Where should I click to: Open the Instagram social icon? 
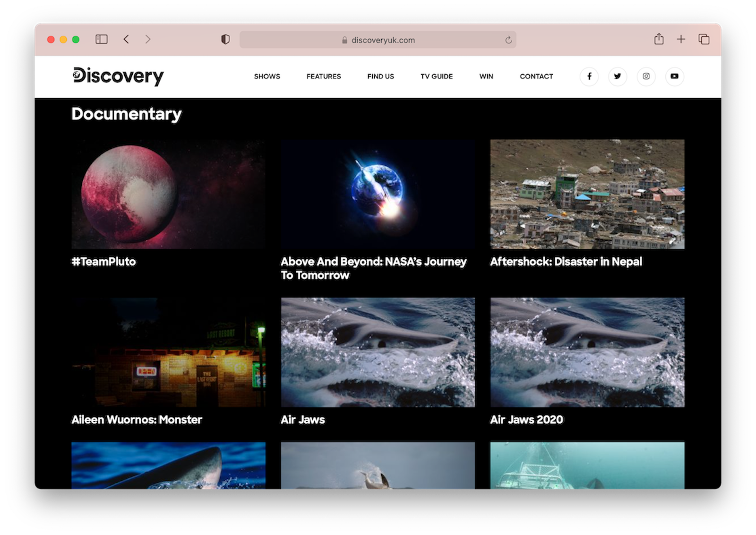tap(646, 76)
